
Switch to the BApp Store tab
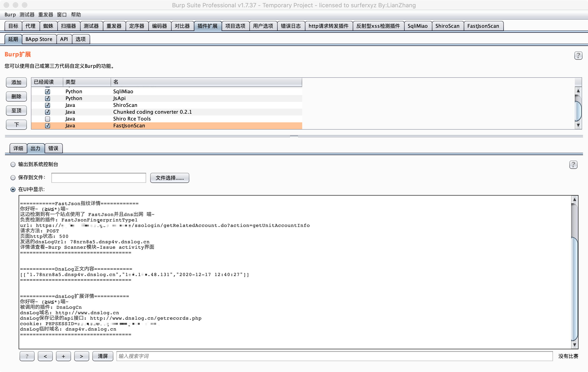point(39,39)
